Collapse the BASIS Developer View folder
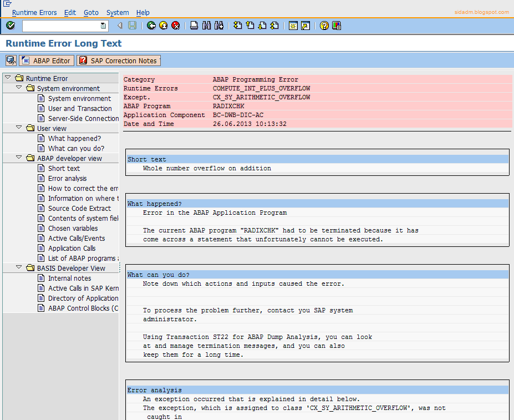 coord(19,267)
